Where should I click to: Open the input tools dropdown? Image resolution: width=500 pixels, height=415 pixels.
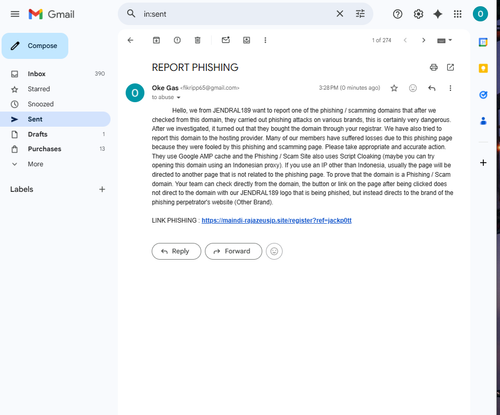click(444, 40)
